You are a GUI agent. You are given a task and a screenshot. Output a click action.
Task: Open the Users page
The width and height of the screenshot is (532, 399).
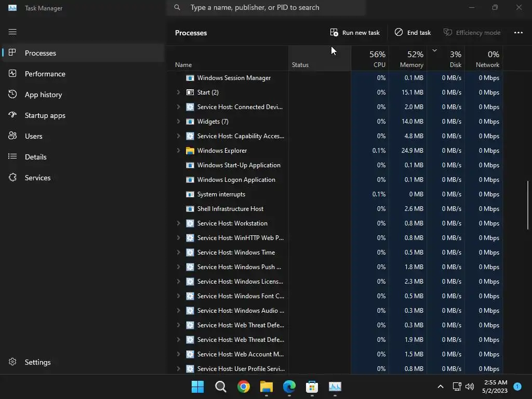point(83,136)
